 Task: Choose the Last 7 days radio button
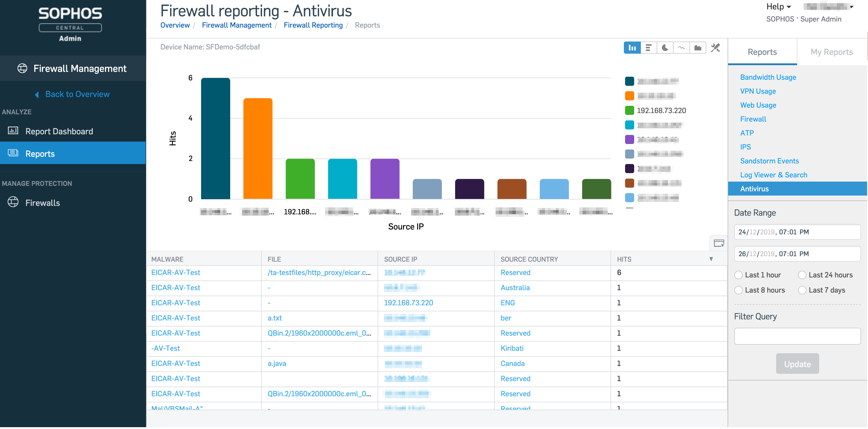[802, 290]
